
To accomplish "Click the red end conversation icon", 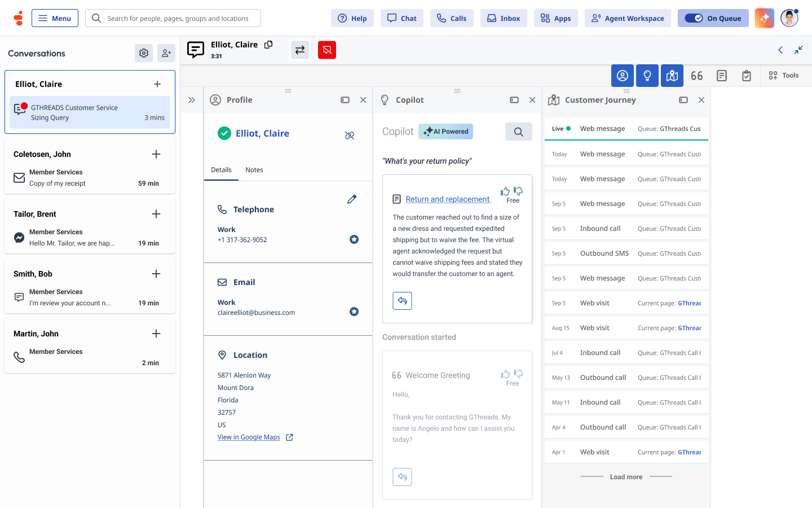I will (x=327, y=50).
